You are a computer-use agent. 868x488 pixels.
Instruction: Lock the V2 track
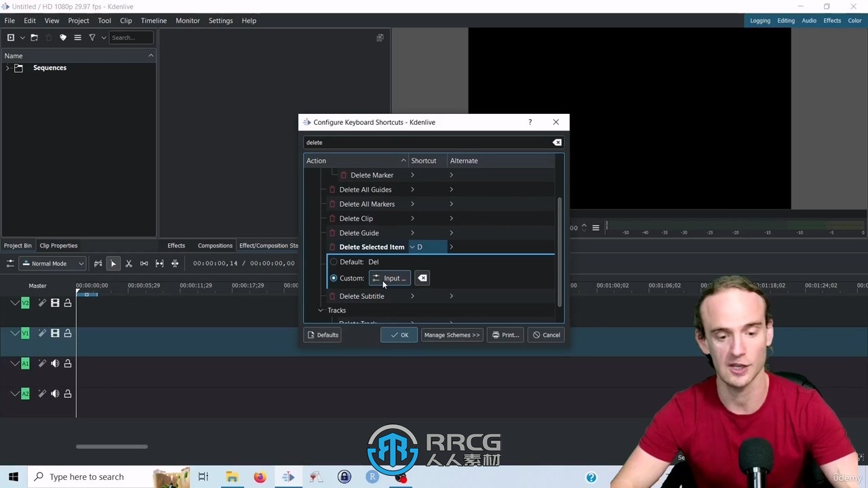(x=68, y=303)
